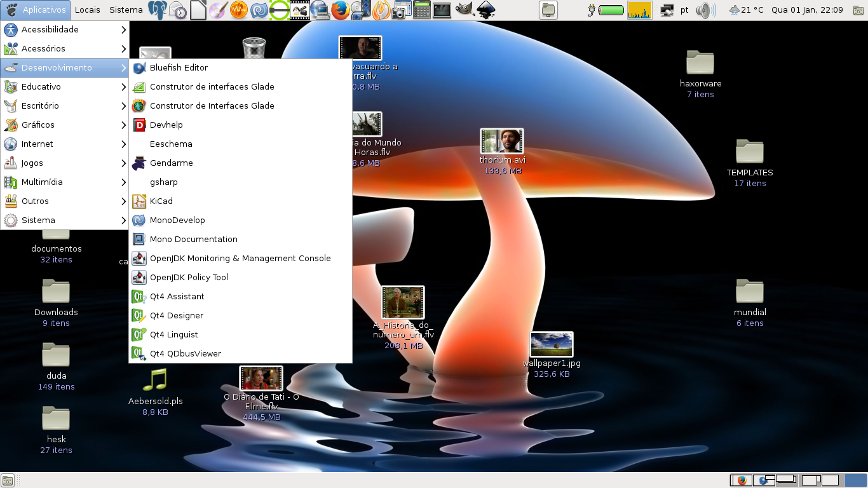
Task: Expand the Acessórios submenu
Action: (x=65, y=48)
